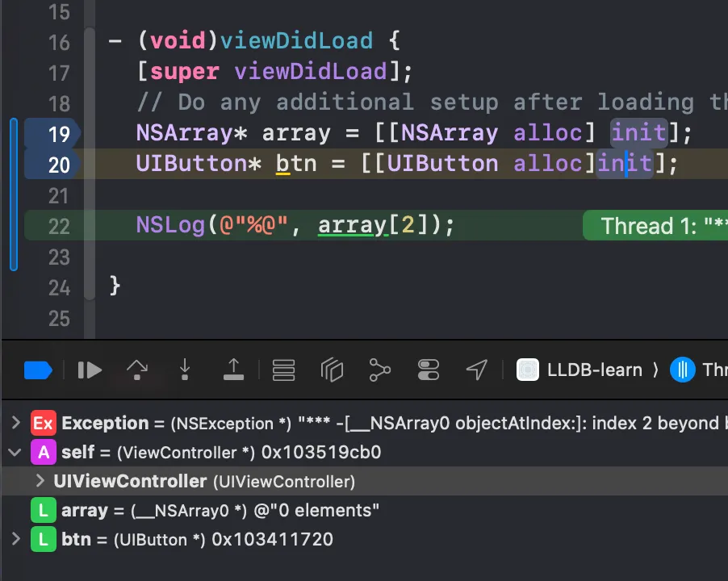Screen dimensions: 728x581
Task: Click the NSLog call on line 22
Action: coord(170,225)
